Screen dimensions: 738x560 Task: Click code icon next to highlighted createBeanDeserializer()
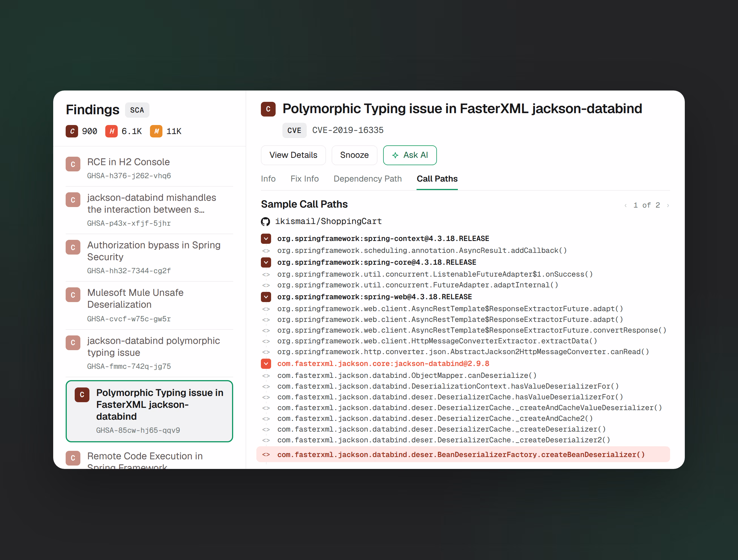pos(266,455)
